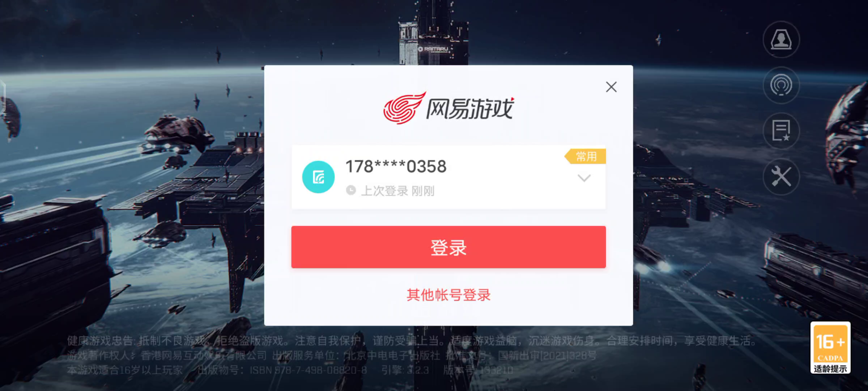This screenshot has height=391, width=868.
Task: Tap the 16+ CADPA age rating badge
Action: tap(830, 348)
